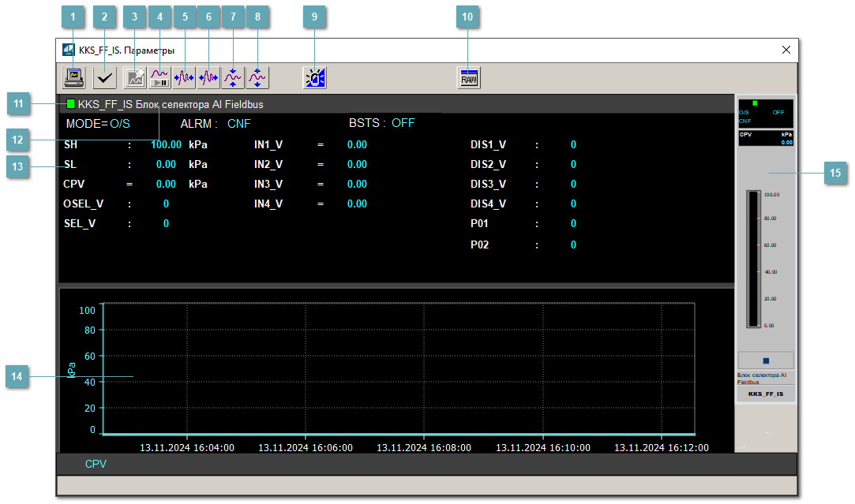
Task: Expand the trend vertical scale
Action: 257,77
